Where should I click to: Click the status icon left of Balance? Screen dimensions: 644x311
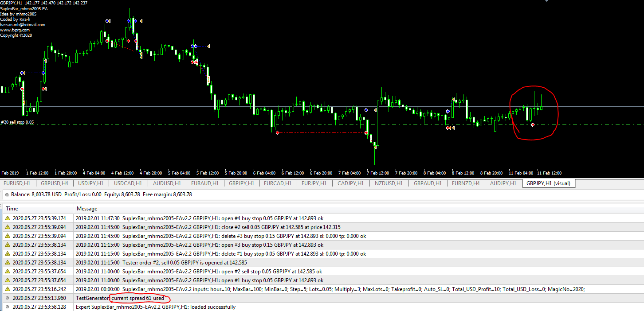click(7, 194)
